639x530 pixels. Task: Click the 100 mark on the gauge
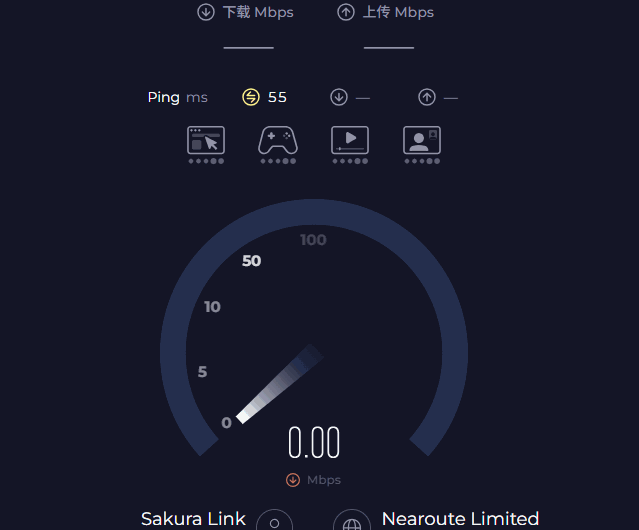pyautogui.click(x=313, y=240)
